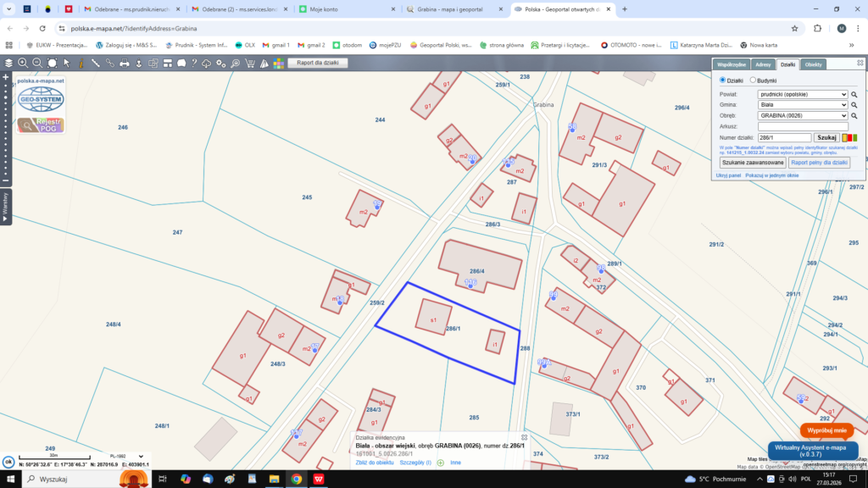Open the Powiat dropdown

click(802, 95)
